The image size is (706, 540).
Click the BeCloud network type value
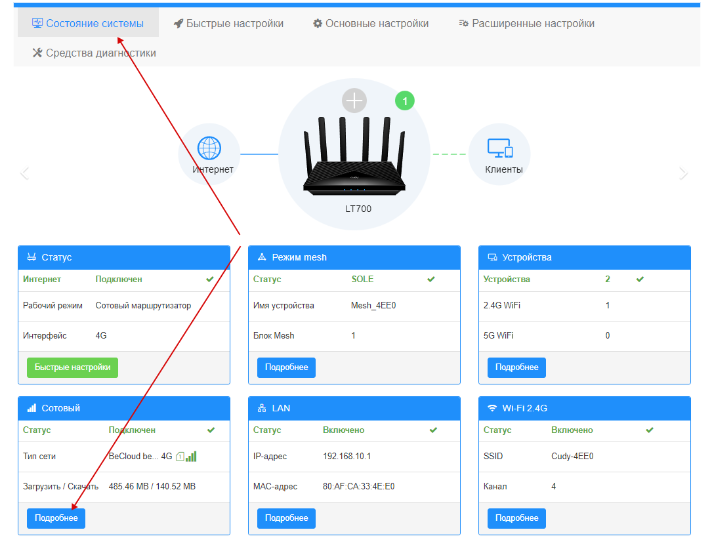tap(140, 456)
